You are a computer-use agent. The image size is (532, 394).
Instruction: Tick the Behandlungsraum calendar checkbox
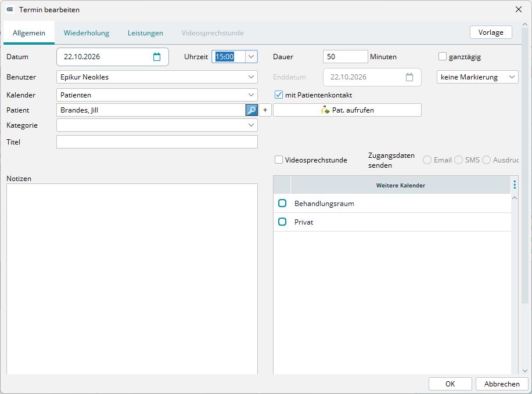(x=282, y=203)
